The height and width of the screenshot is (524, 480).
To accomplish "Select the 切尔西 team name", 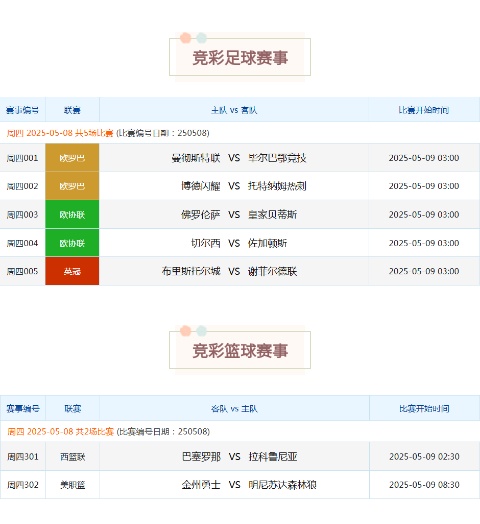I will click(x=206, y=243).
